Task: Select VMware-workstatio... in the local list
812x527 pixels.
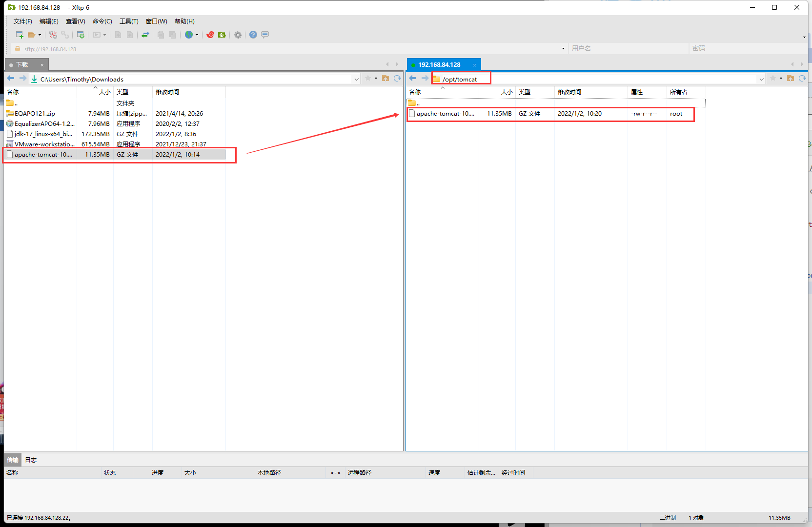Action: point(115,144)
